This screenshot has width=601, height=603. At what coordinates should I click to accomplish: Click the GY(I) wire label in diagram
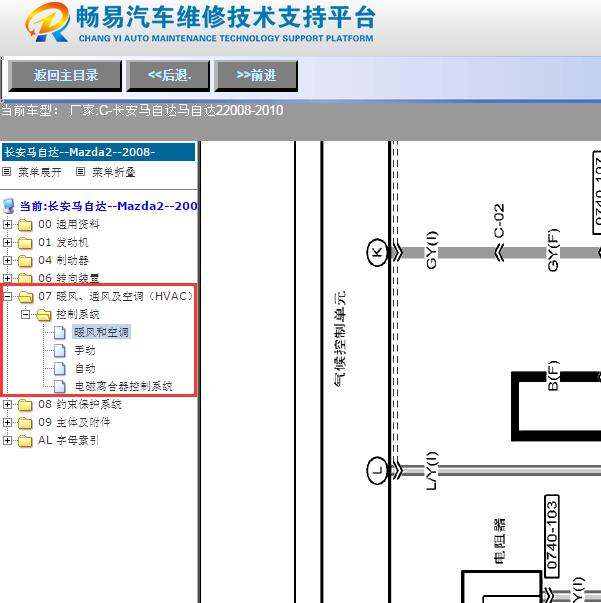432,250
